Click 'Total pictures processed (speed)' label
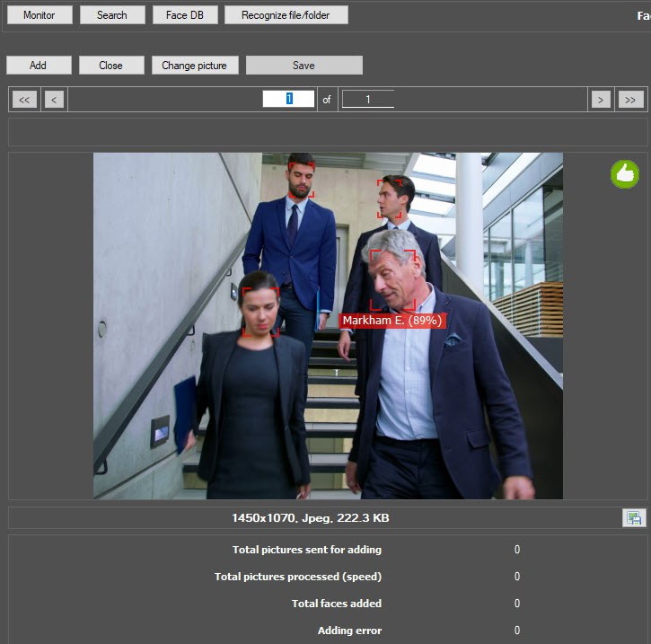Viewport: 651px width, 644px height. (298, 577)
